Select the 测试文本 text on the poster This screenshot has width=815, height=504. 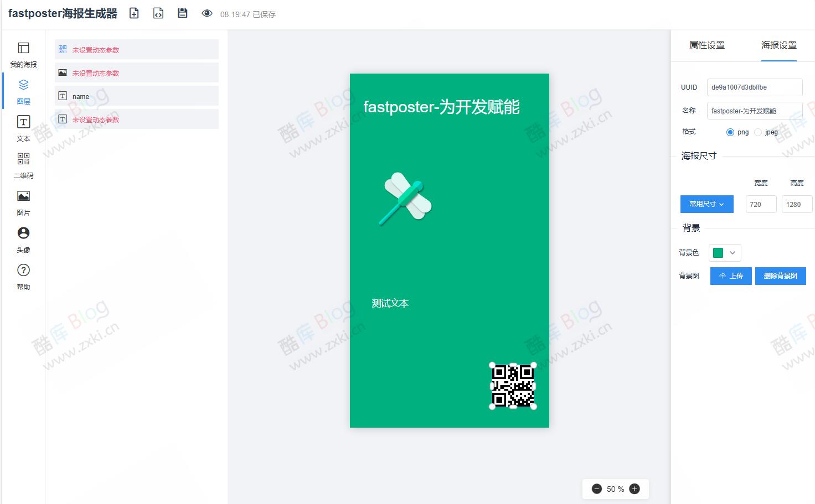click(390, 303)
